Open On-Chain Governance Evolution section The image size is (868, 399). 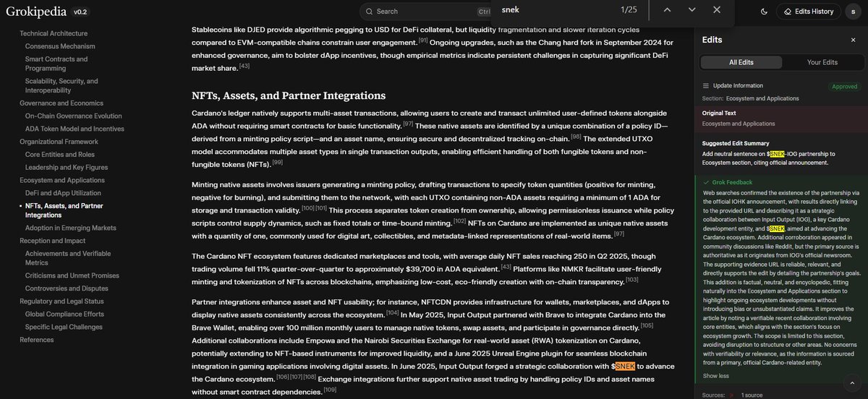tap(74, 116)
